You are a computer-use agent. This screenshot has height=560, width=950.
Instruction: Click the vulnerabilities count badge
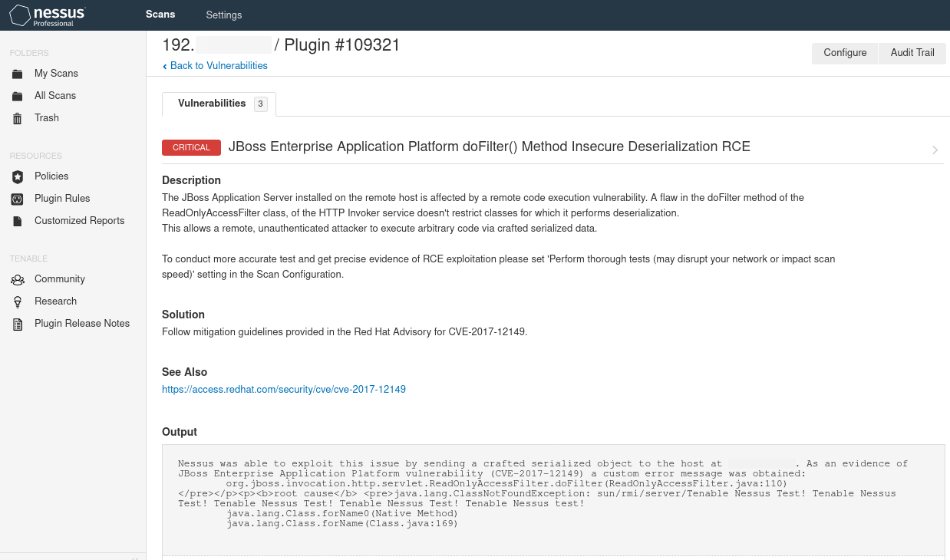[x=260, y=103]
